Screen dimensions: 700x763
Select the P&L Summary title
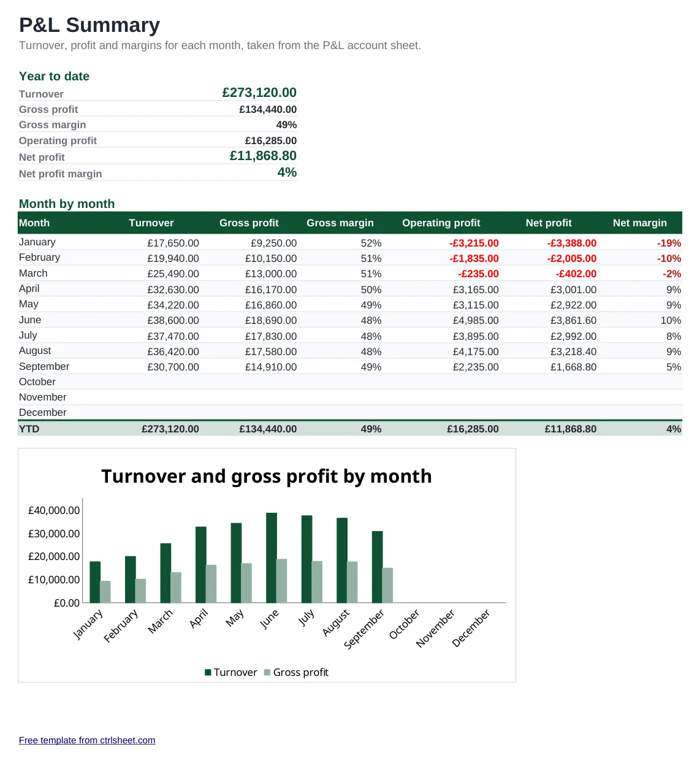click(x=89, y=25)
